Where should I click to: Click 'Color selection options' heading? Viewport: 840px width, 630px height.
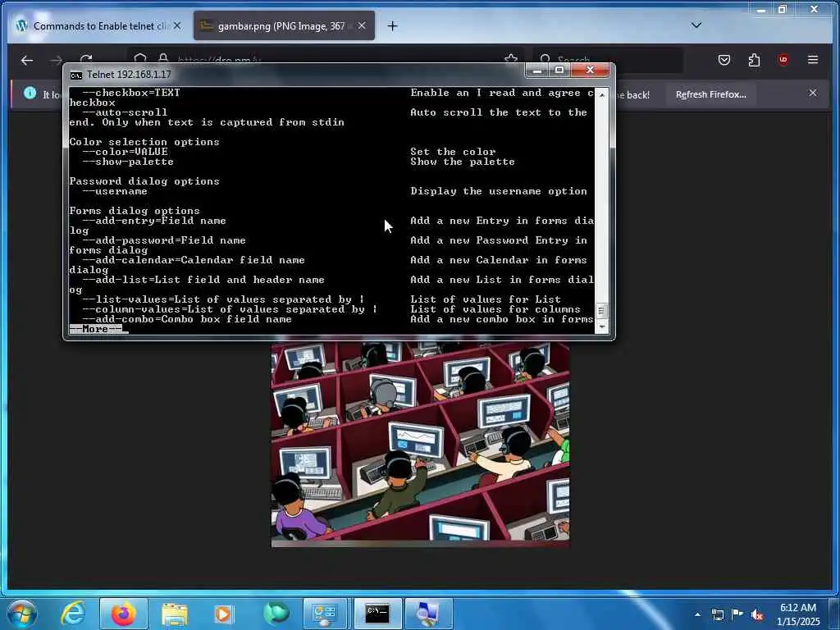pos(144,142)
